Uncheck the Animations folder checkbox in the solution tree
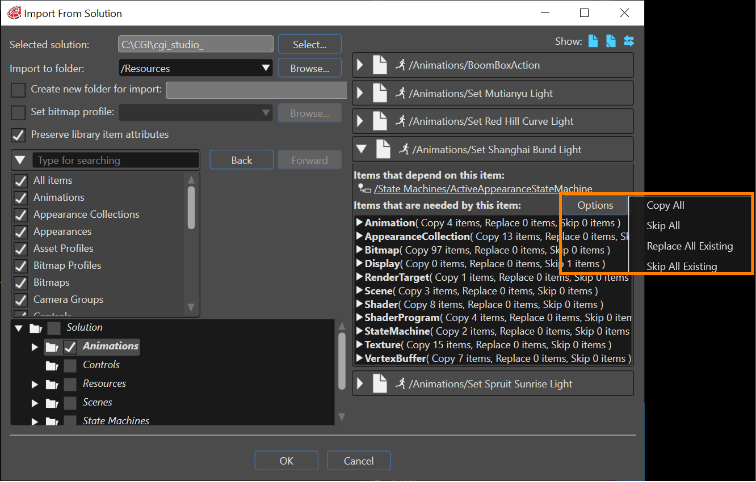This screenshot has width=756, height=482. pos(70,347)
